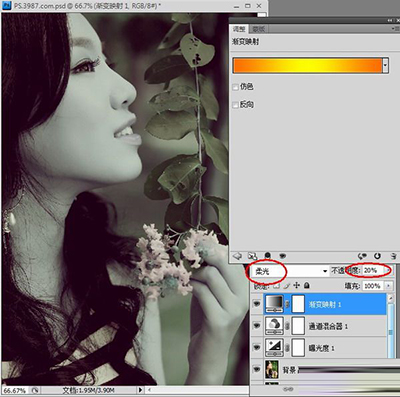This screenshot has height=397, width=400.
Task: Click the white layer mask of 曝光度 1
Action: pyautogui.click(x=298, y=347)
